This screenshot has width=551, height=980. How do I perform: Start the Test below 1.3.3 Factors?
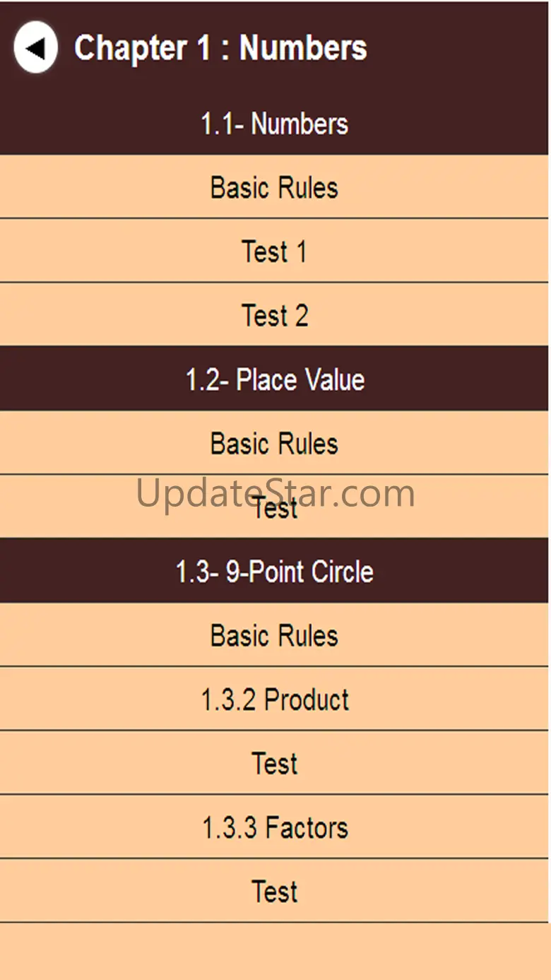point(274,891)
